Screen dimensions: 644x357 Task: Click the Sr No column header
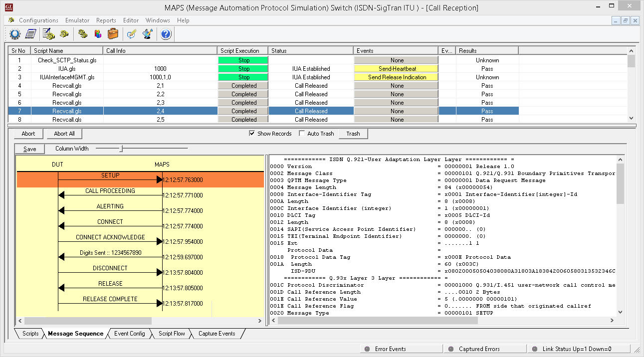point(19,50)
